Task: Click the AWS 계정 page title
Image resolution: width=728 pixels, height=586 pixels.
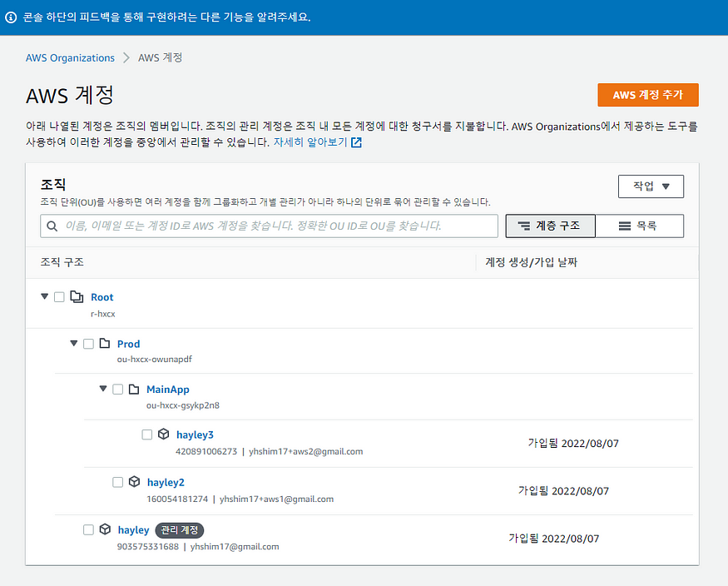Action: pyautogui.click(x=70, y=96)
